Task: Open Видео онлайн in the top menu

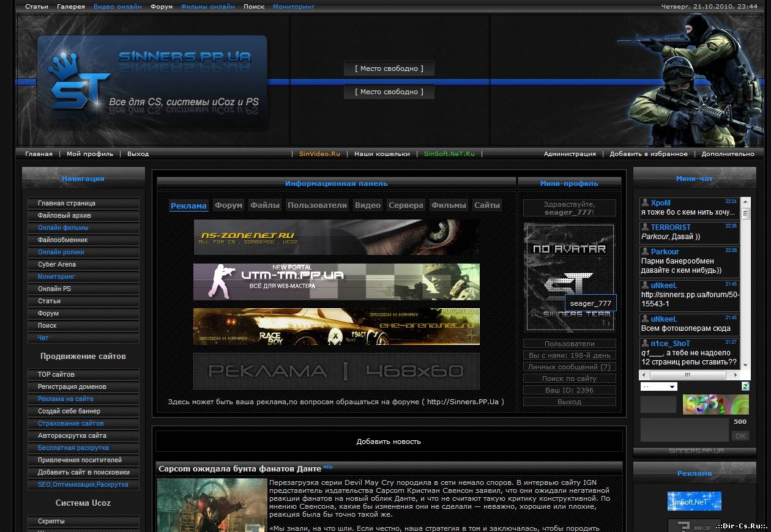Action: pyautogui.click(x=117, y=7)
